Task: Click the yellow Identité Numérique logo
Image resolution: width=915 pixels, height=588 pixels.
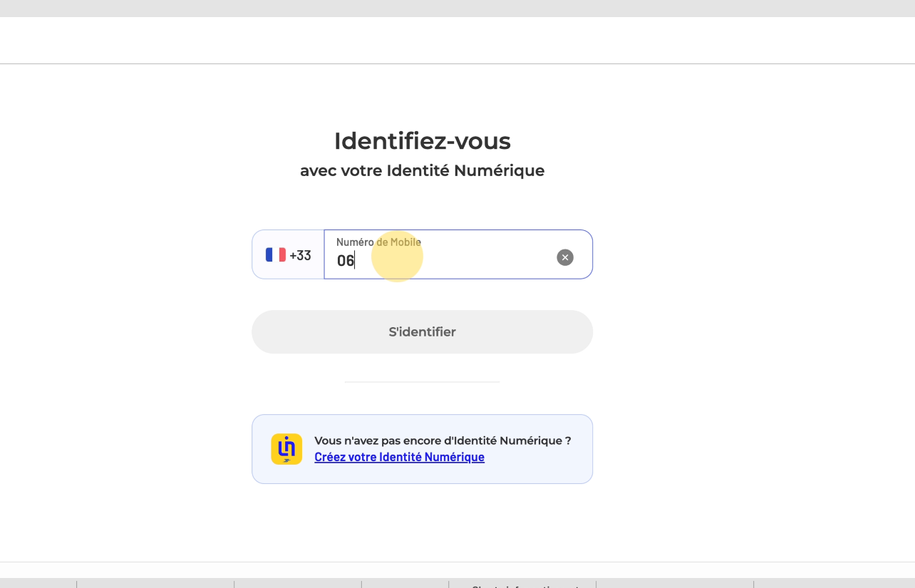Action: tap(286, 449)
